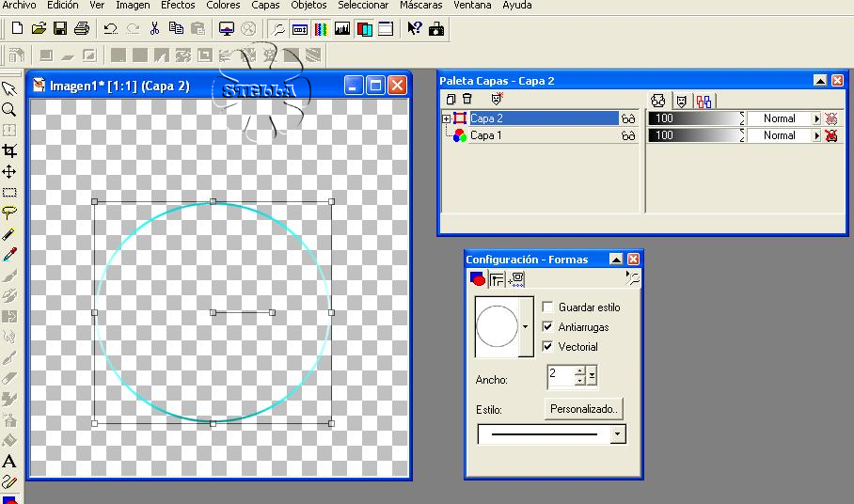Delete layer with trash can icon
This screenshot has height=504, width=854.
[x=467, y=99]
